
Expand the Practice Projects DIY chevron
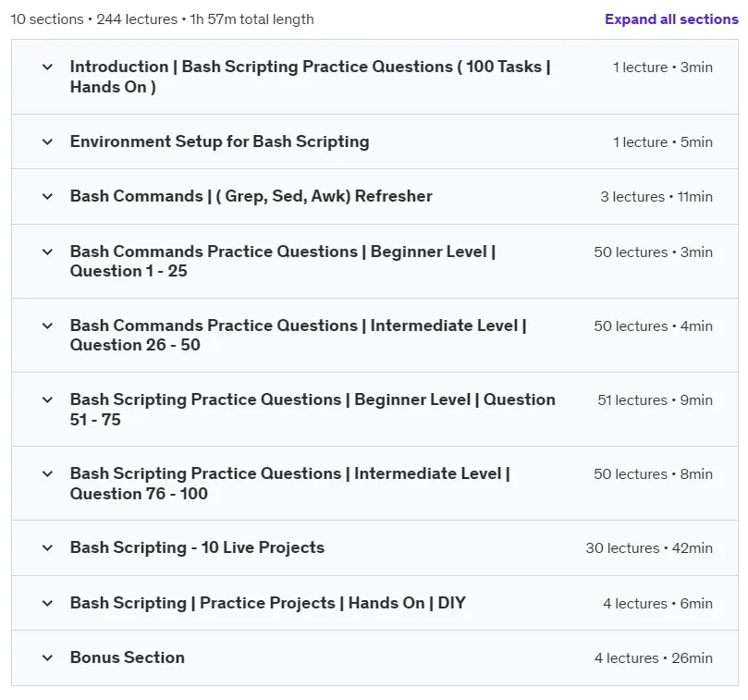coord(47,603)
